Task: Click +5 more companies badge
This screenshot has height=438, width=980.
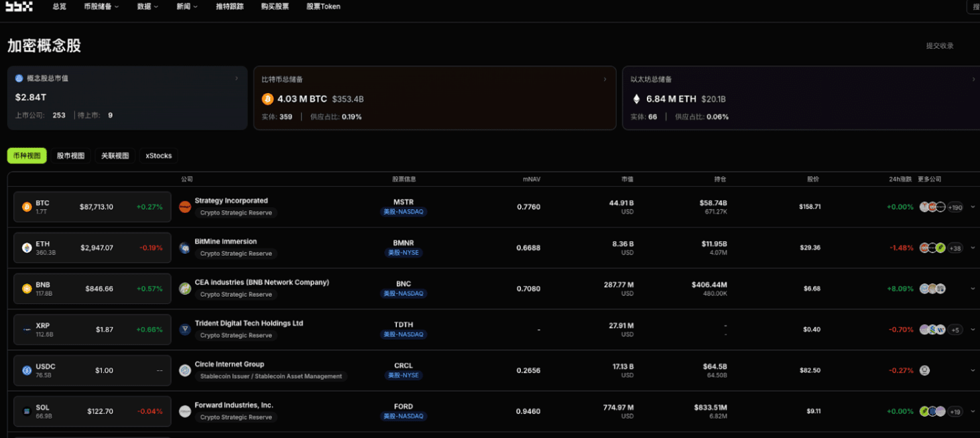Action: [955, 330]
